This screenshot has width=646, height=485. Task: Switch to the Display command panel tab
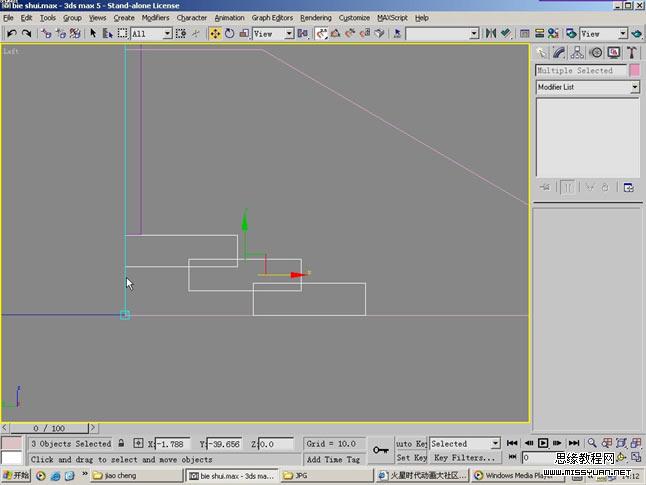pyautogui.click(x=614, y=52)
